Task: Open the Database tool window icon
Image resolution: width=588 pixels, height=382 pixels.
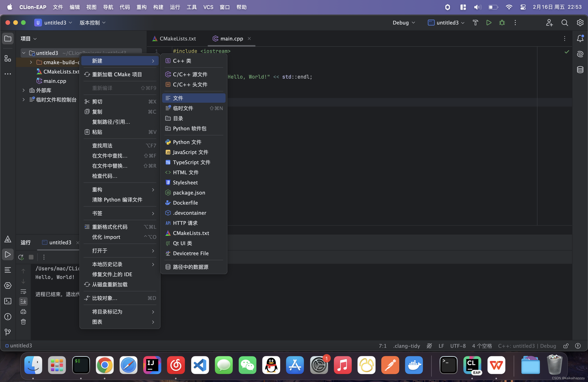Action: pos(580,70)
